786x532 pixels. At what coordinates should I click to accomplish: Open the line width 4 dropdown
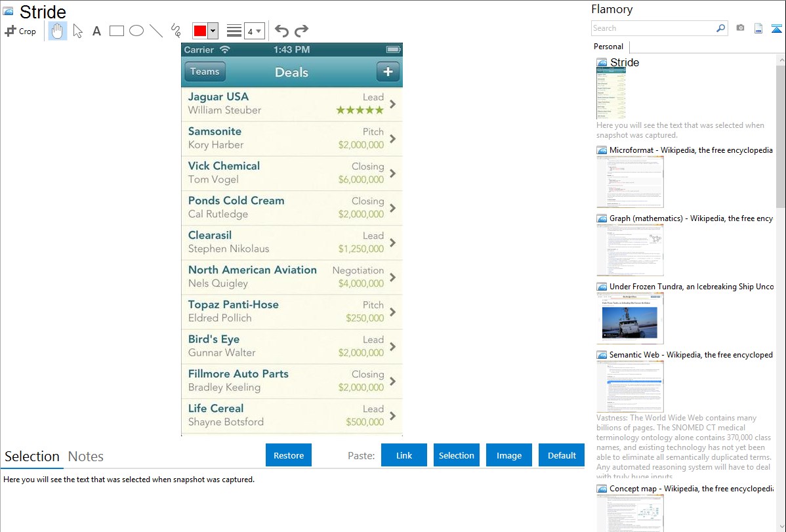point(255,31)
